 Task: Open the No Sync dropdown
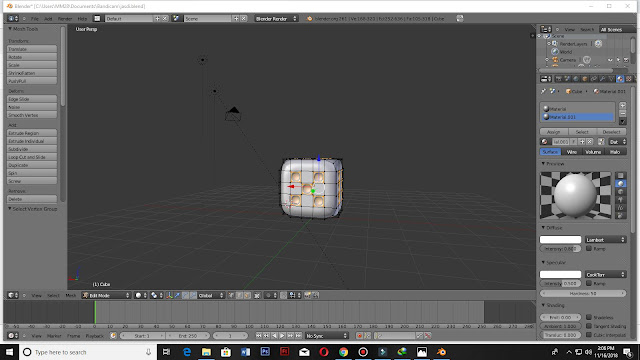point(327,336)
